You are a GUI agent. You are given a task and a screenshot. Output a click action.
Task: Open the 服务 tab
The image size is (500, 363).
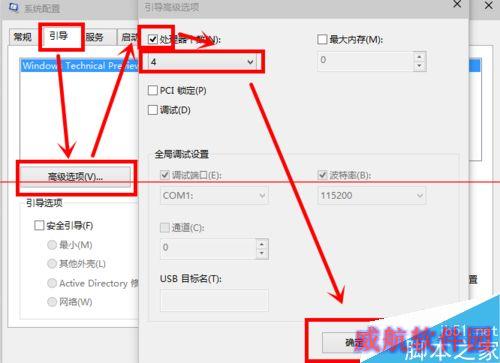coord(95,37)
